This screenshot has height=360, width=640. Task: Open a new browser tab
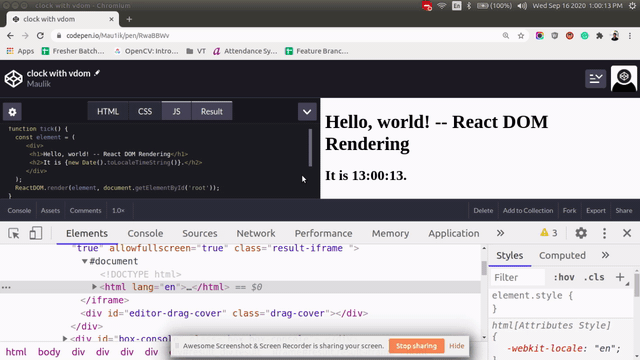(x=129, y=19)
